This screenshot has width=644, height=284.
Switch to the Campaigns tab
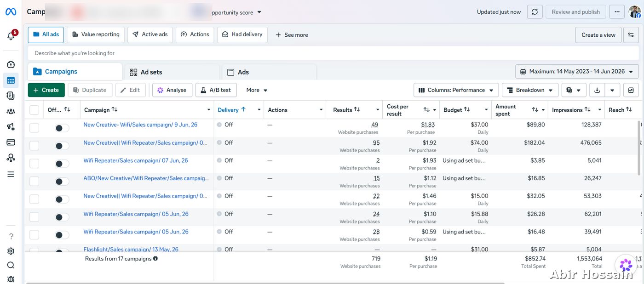(x=75, y=72)
